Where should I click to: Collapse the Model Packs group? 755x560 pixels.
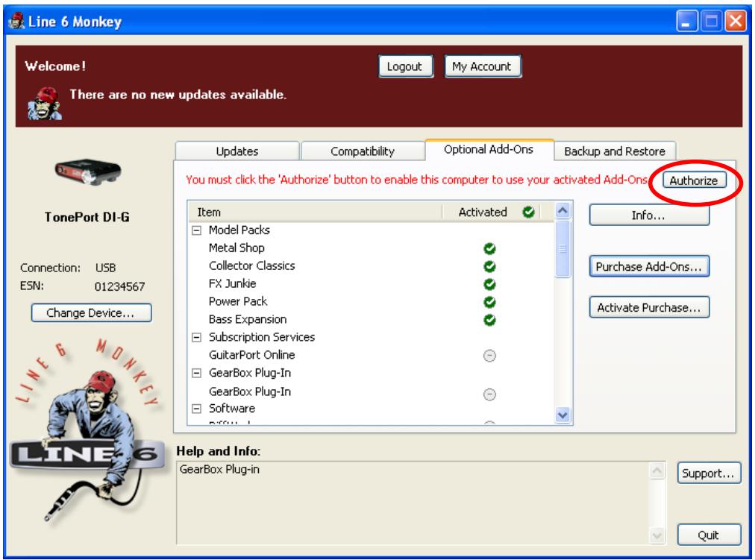[x=196, y=230]
